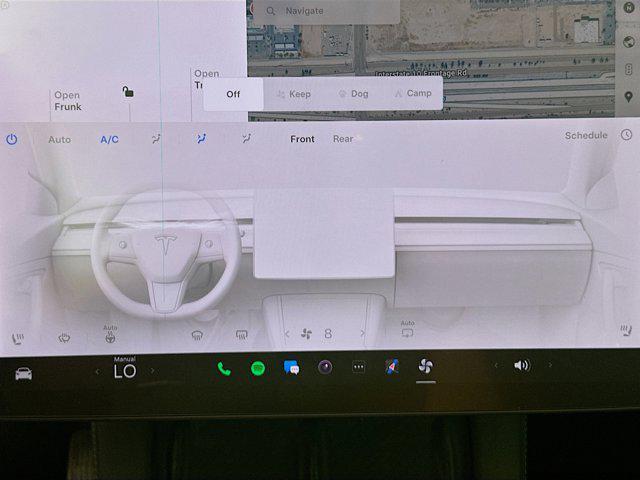
Task: Toggle the A/C setting
Action: point(109,140)
